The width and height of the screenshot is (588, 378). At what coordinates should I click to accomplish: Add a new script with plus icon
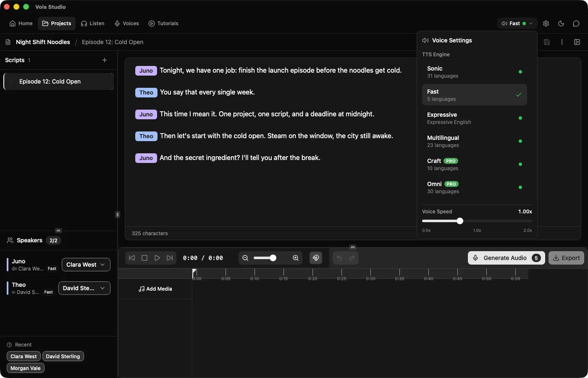[x=105, y=60]
